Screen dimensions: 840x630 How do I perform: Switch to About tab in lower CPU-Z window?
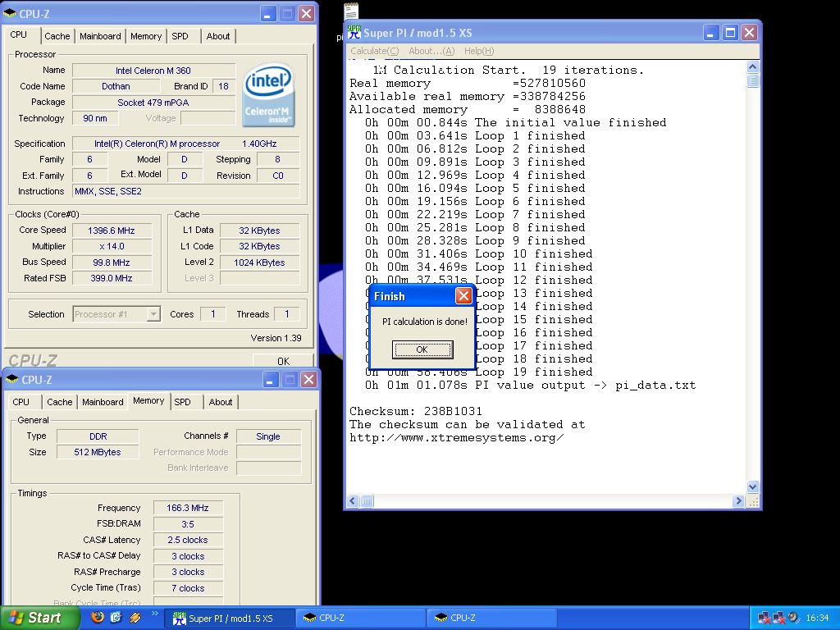pos(221,402)
